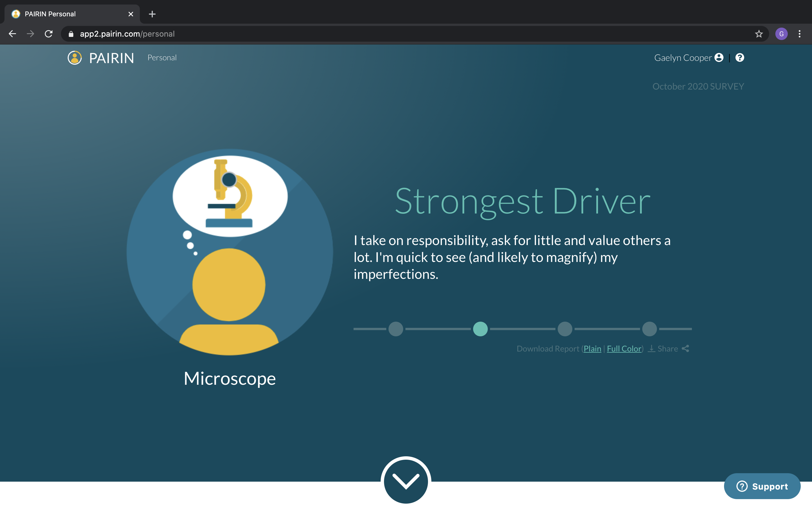Click the download arrow icon beside the report links
The height and width of the screenshot is (507, 812).
tap(651, 349)
